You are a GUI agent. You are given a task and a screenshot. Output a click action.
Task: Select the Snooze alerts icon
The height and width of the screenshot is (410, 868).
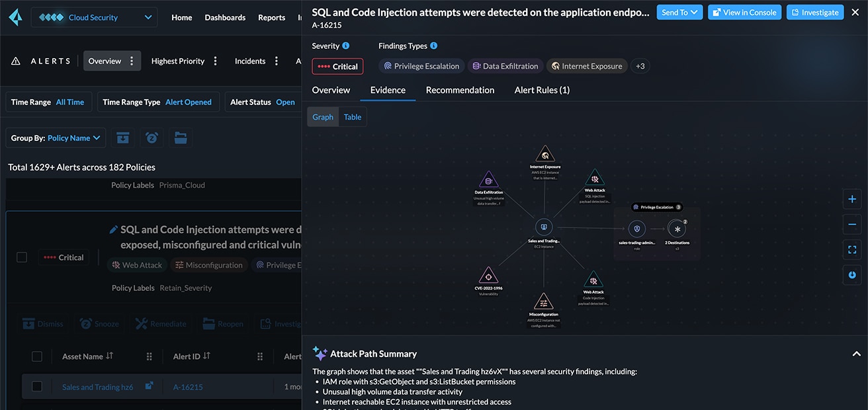click(85, 323)
